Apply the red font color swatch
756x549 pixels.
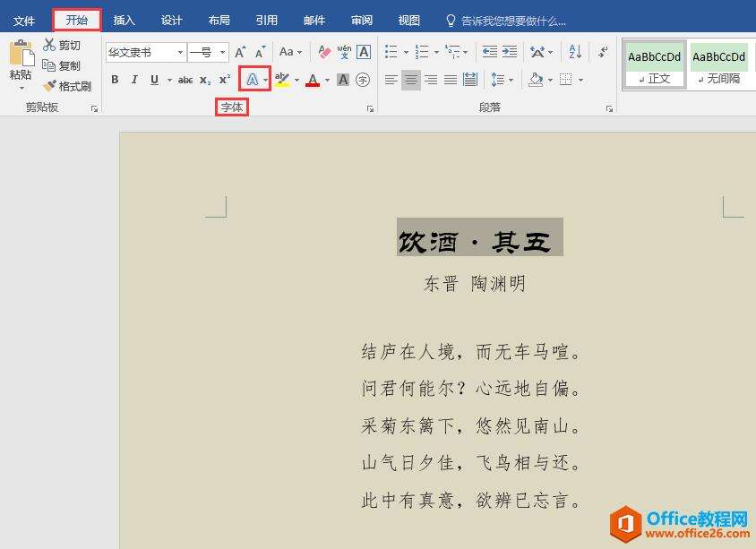312,79
